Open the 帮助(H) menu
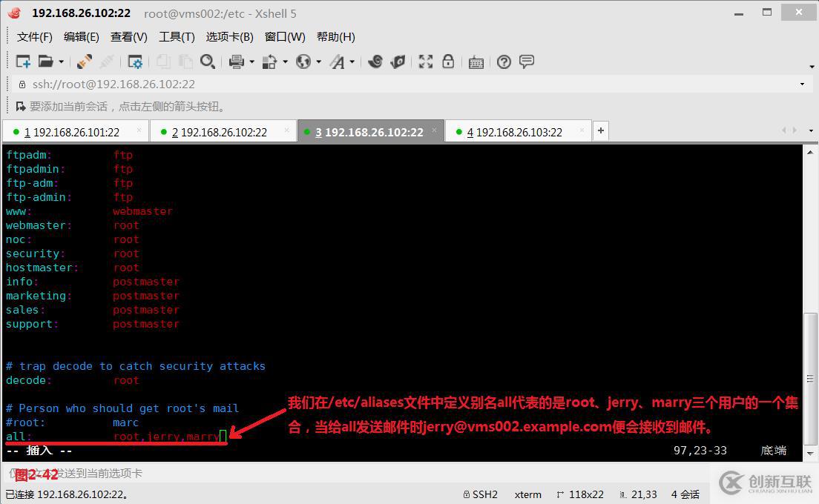Viewport: 819px width, 504px height. [x=336, y=36]
